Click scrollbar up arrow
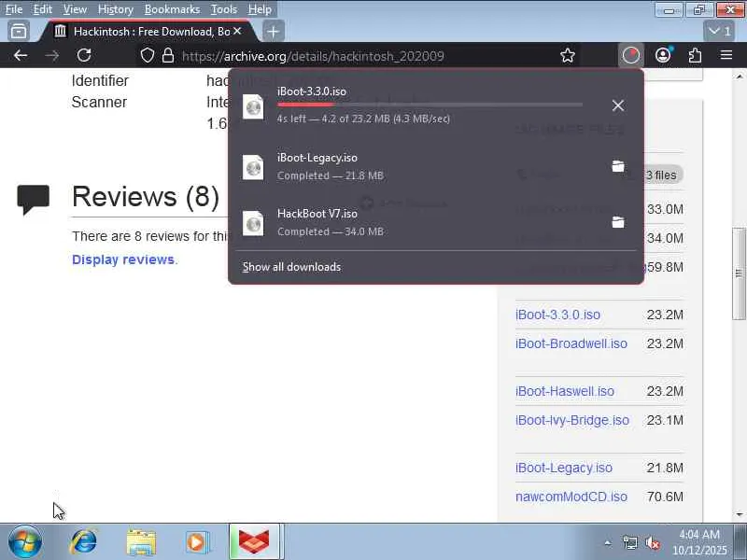 [x=739, y=77]
